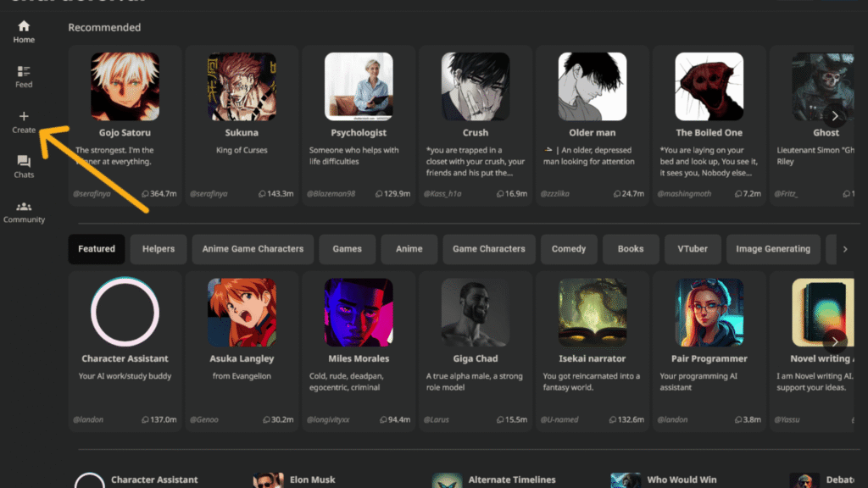Screen dimensions: 868x488
Task: Open Asuka Langley avatar
Action: 242,313
